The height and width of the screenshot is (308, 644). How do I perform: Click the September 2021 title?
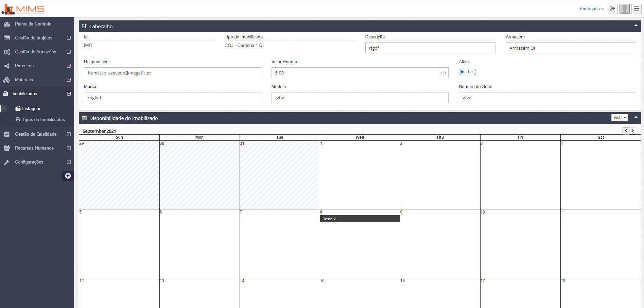click(99, 131)
